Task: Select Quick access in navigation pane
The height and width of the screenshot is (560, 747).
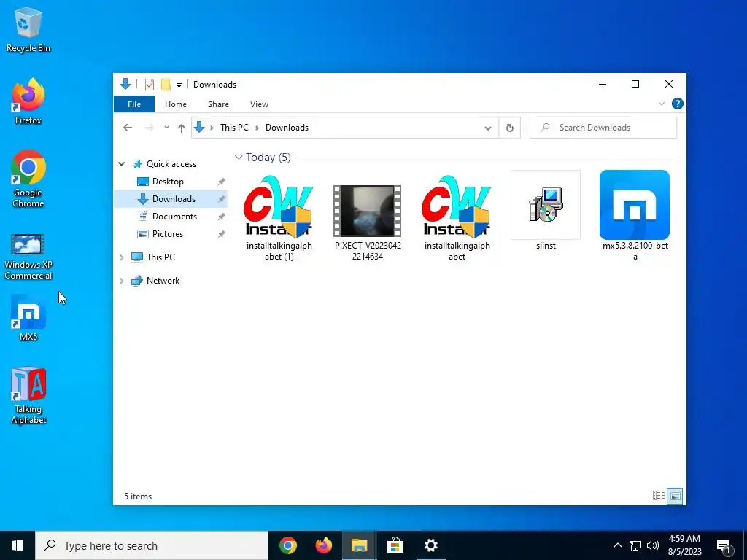Action: [x=171, y=164]
